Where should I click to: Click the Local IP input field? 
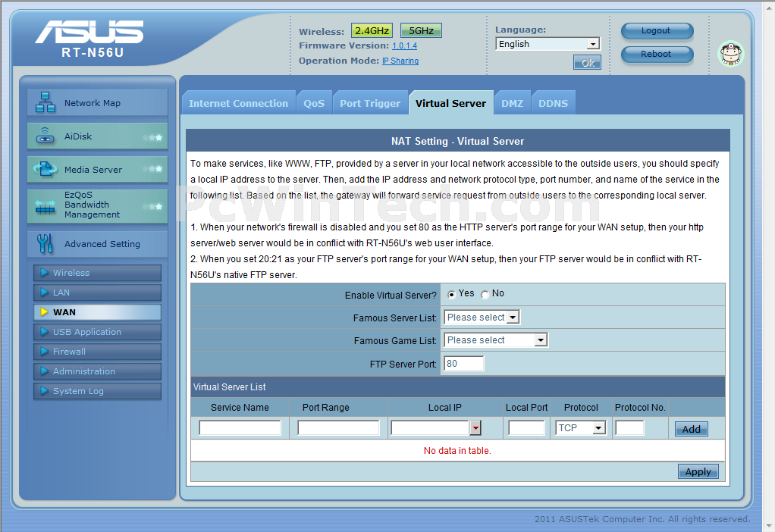point(430,427)
